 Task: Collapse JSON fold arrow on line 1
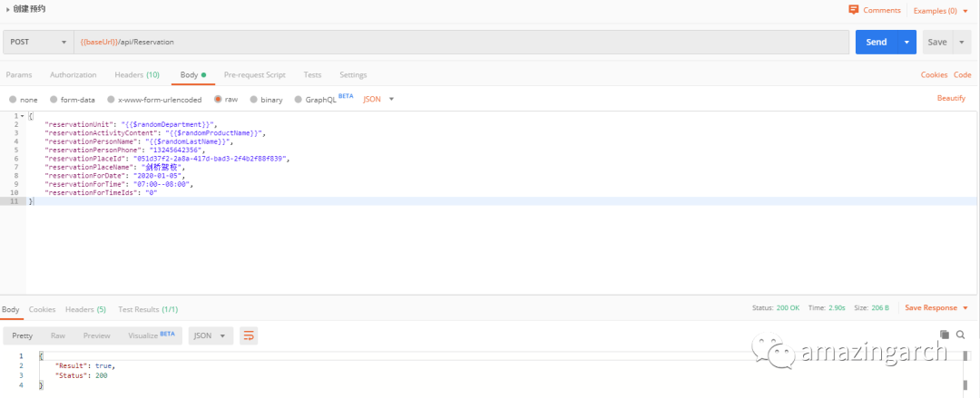click(23, 116)
